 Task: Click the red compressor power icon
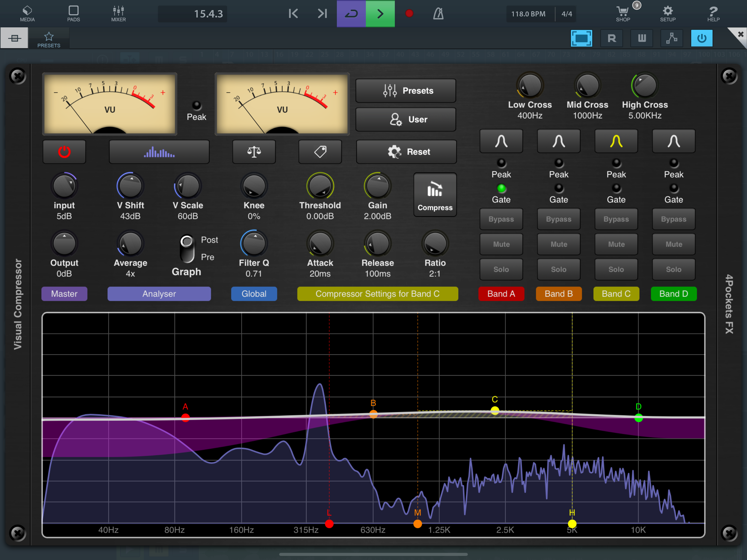64,152
